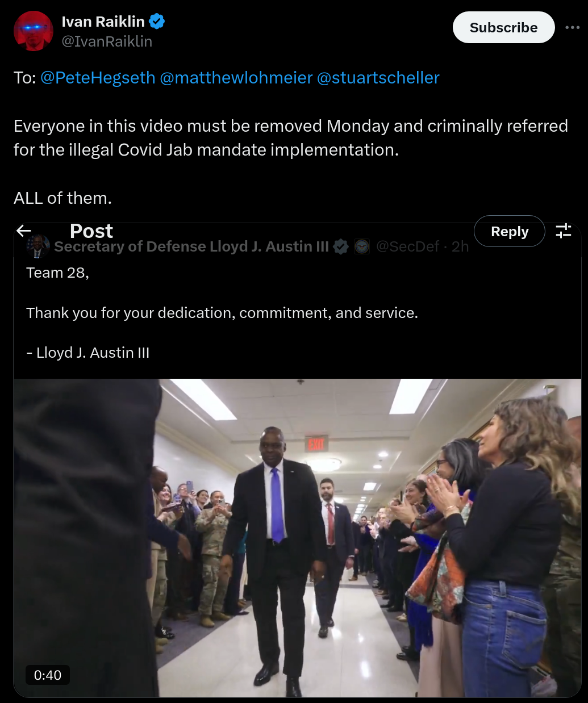This screenshot has width=588, height=703.
Task: Play the video of Austin walking the hallway
Action: (x=297, y=538)
